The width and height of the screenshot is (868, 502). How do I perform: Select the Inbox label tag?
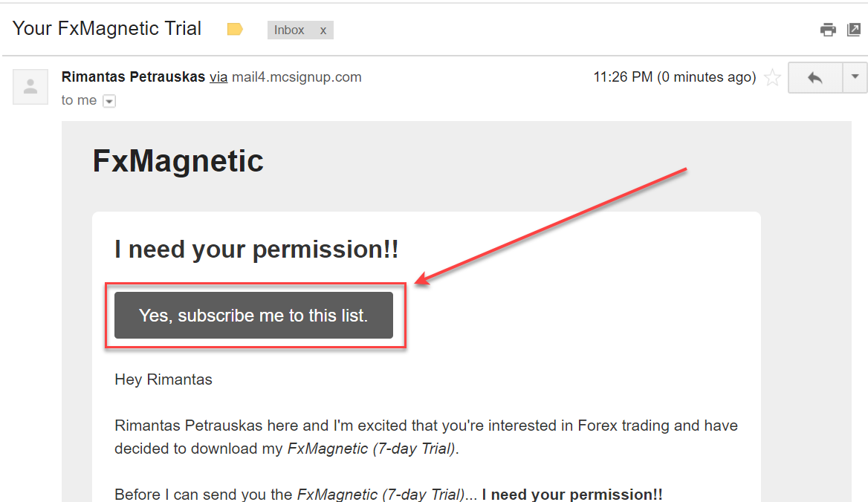coord(289,30)
